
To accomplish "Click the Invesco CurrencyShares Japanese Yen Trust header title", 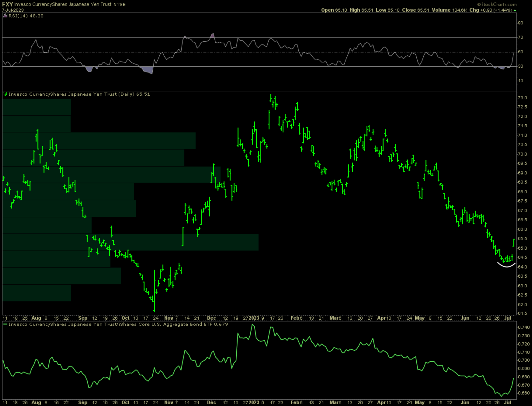I will pos(63,5).
